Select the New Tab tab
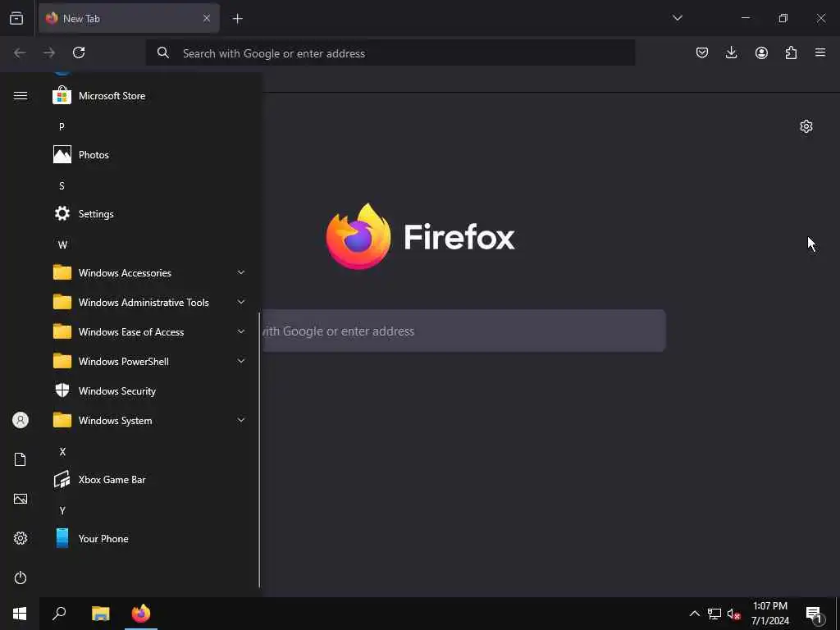 129,18
